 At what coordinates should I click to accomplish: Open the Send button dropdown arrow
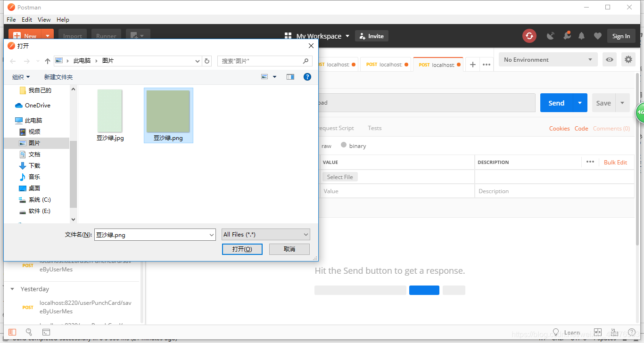(x=580, y=103)
